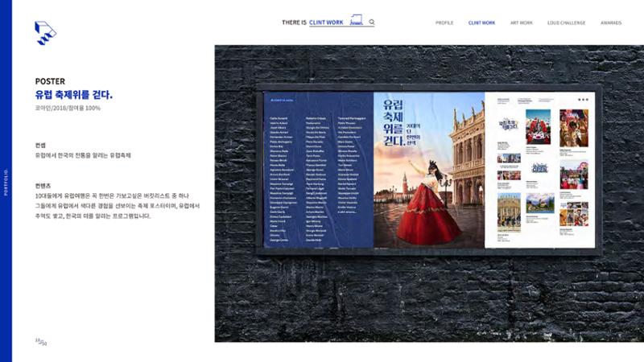
Task: Open the parade thumbnail with red costumes
Action: pos(538,127)
